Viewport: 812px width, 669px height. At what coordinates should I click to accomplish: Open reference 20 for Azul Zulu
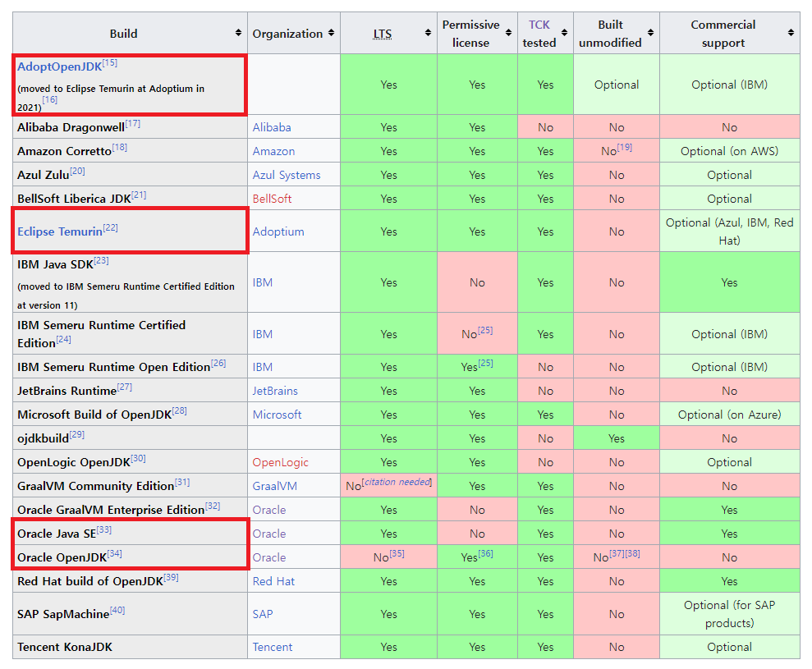tap(77, 171)
